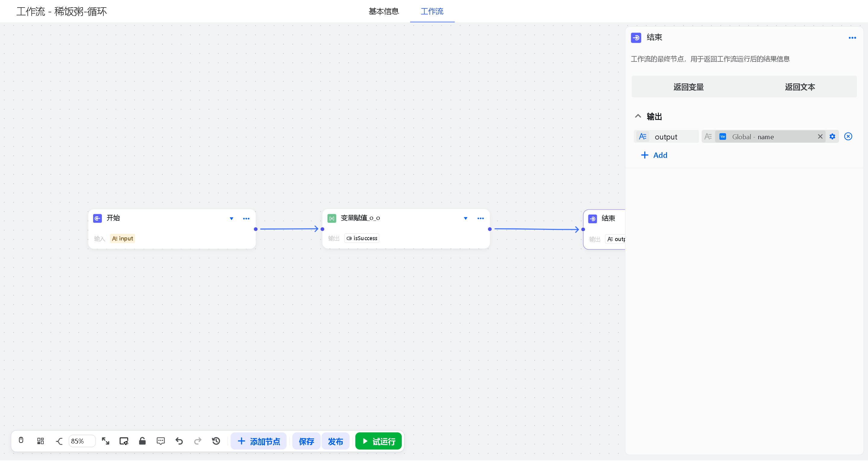Click the 试运行 run button
Viewport: 868px width, 461px height.
click(379, 441)
